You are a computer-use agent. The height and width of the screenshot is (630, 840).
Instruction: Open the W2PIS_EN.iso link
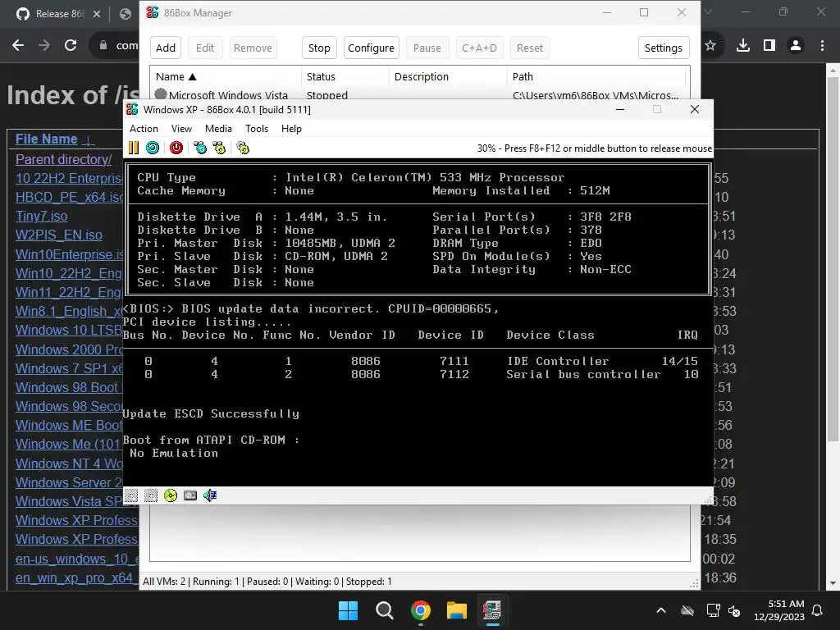click(x=58, y=235)
